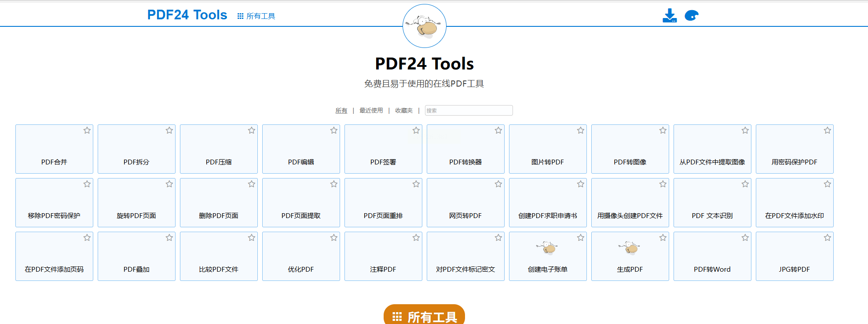Open the PDF页面提取 tool card
The height and width of the screenshot is (324, 868).
coord(301,203)
